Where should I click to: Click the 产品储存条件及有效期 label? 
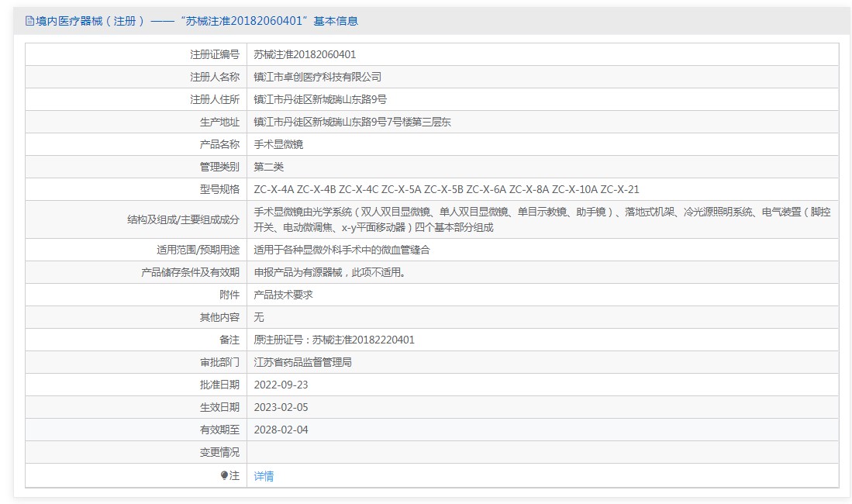(x=190, y=272)
